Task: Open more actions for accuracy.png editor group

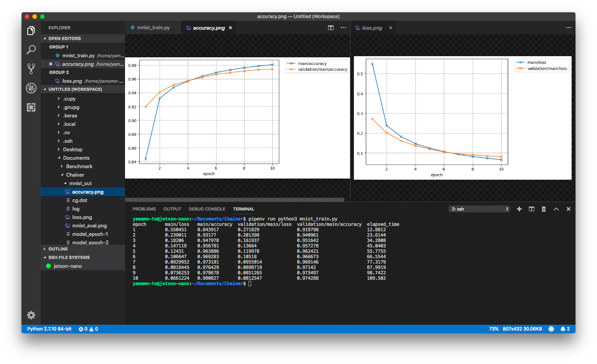Action: tap(343, 28)
